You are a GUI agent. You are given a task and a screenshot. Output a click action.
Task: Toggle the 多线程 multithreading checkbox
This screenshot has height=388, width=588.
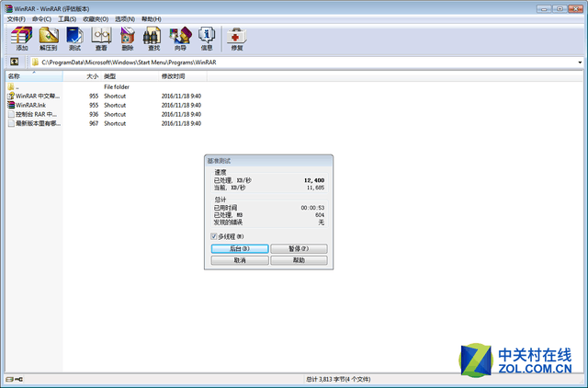214,236
